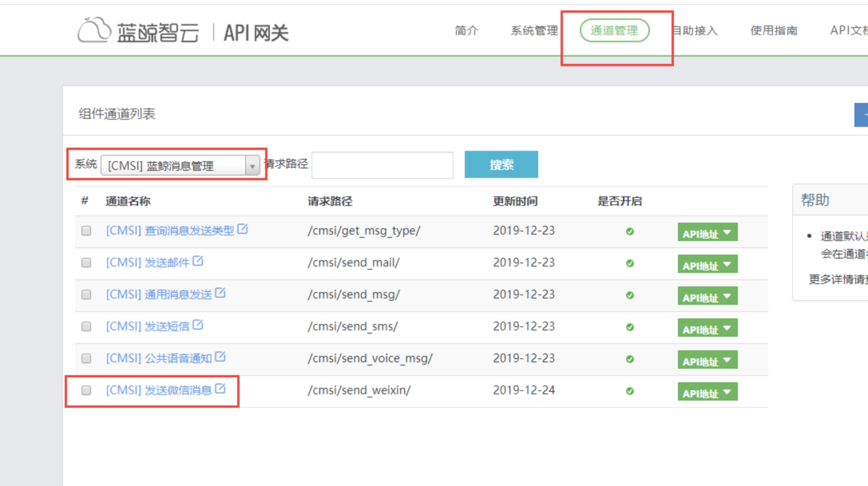Click the 帮助 panel heading

(x=815, y=200)
